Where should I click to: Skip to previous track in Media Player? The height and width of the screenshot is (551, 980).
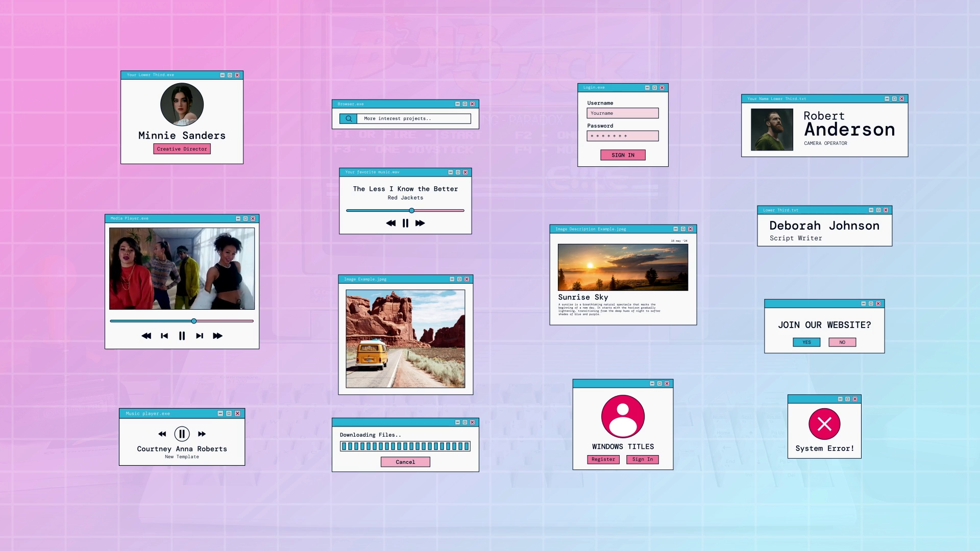click(x=164, y=336)
